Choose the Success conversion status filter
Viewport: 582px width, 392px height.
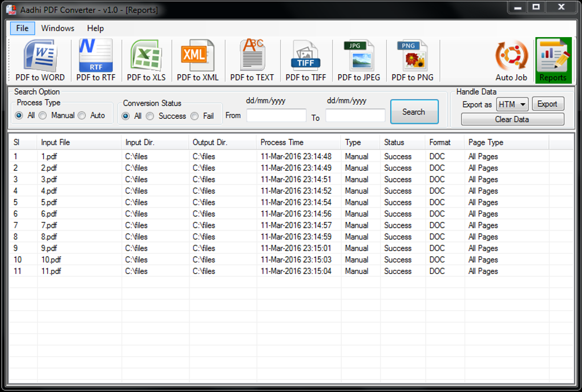(x=150, y=115)
